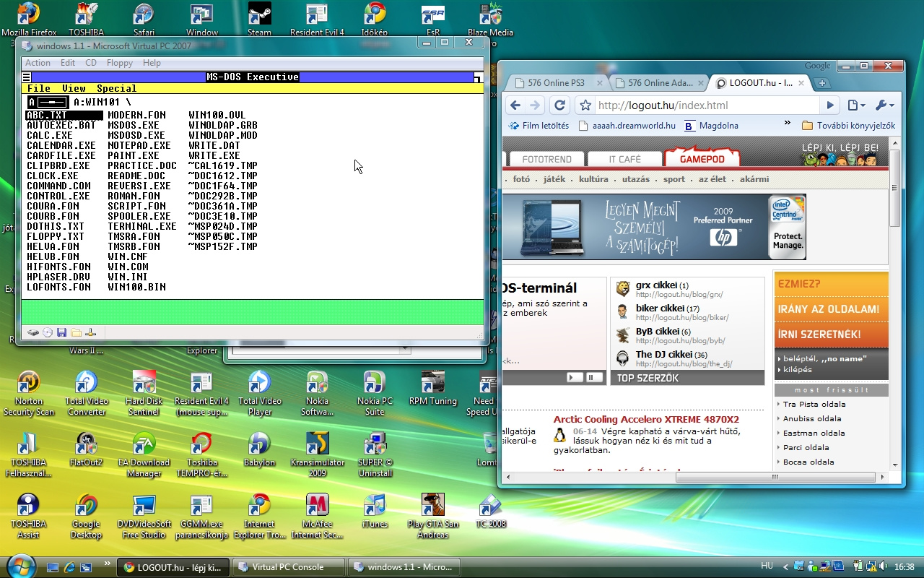Open Norton Security Scan desktop icon
Screen dimensions: 924x578
pyautogui.click(x=29, y=394)
